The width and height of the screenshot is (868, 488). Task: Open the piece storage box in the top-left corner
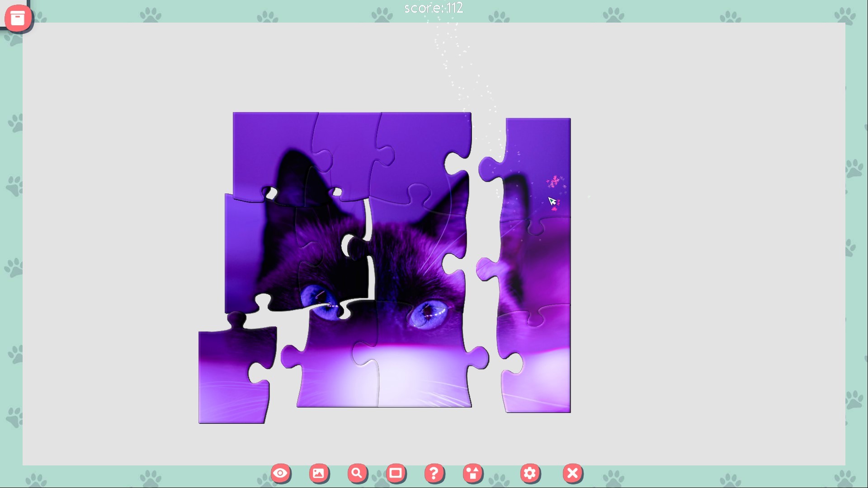[18, 18]
